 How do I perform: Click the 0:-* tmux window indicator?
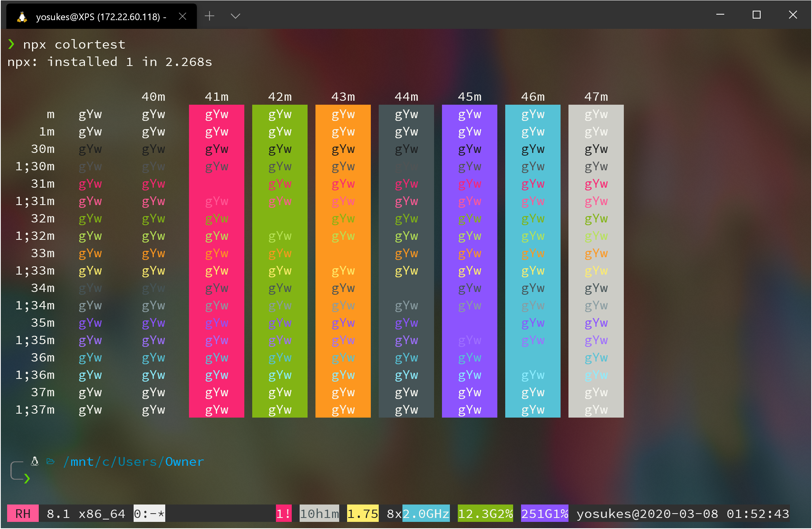pos(149,514)
